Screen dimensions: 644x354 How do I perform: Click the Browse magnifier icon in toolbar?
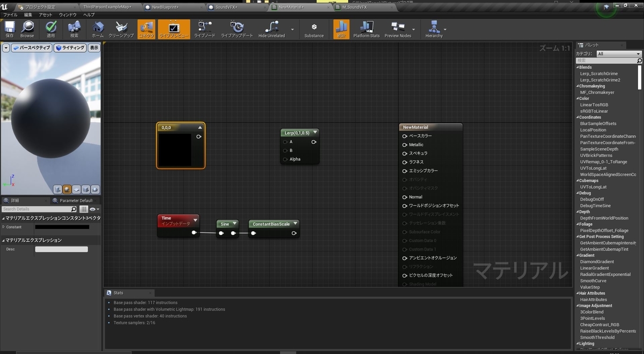point(27,28)
